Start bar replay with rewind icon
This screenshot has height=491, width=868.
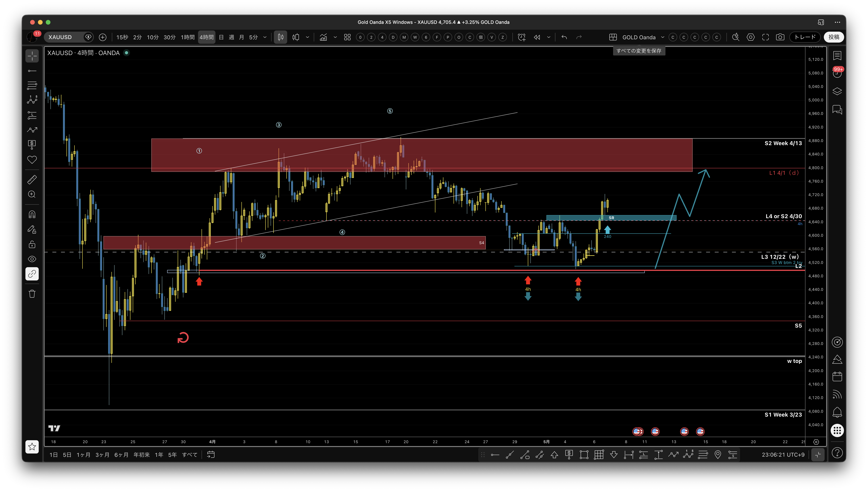point(537,37)
